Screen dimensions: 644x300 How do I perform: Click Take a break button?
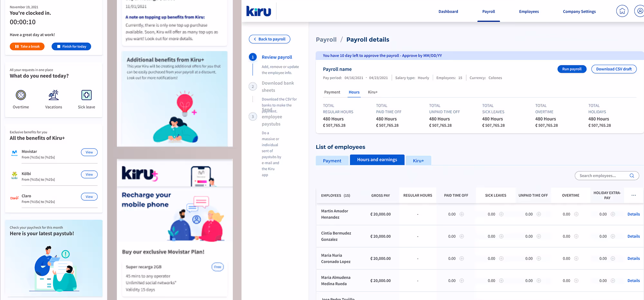(x=27, y=46)
